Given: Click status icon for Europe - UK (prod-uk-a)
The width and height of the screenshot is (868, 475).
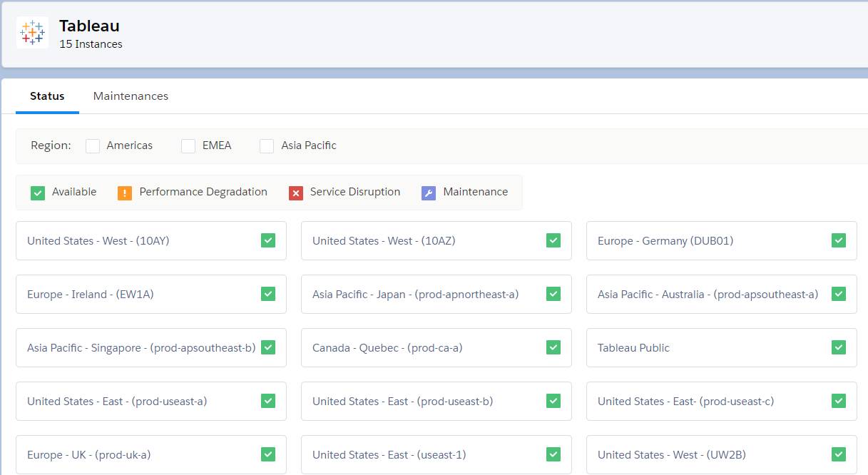Looking at the screenshot, I should [268, 454].
